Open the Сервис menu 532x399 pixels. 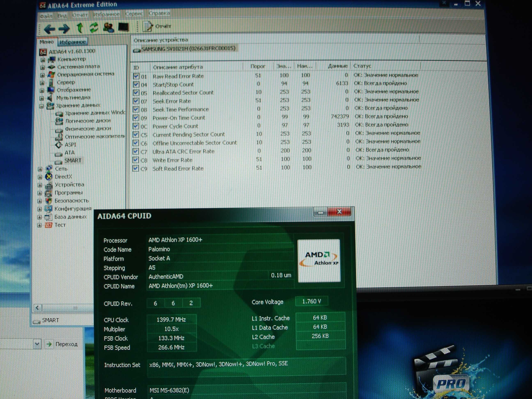[134, 14]
